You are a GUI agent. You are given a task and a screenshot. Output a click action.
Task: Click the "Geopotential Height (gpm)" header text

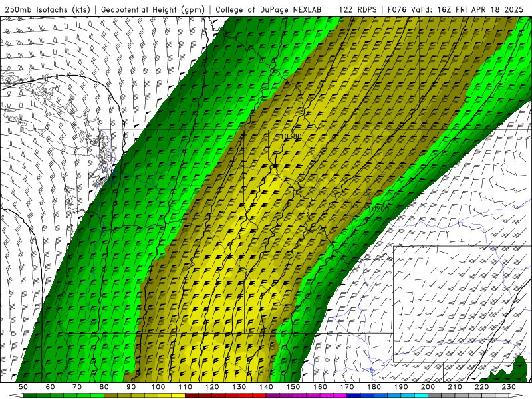point(153,10)
